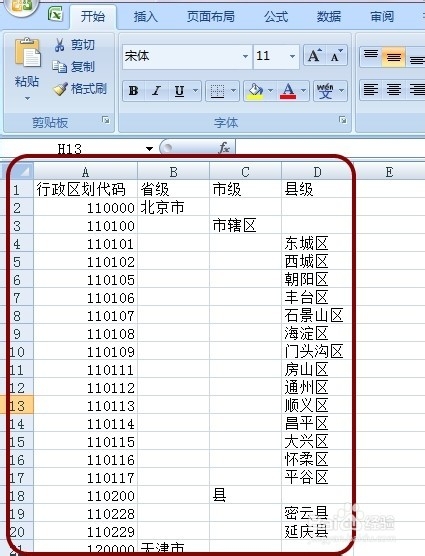
Task: Click cell containing 省级
Action: [174, 190]
